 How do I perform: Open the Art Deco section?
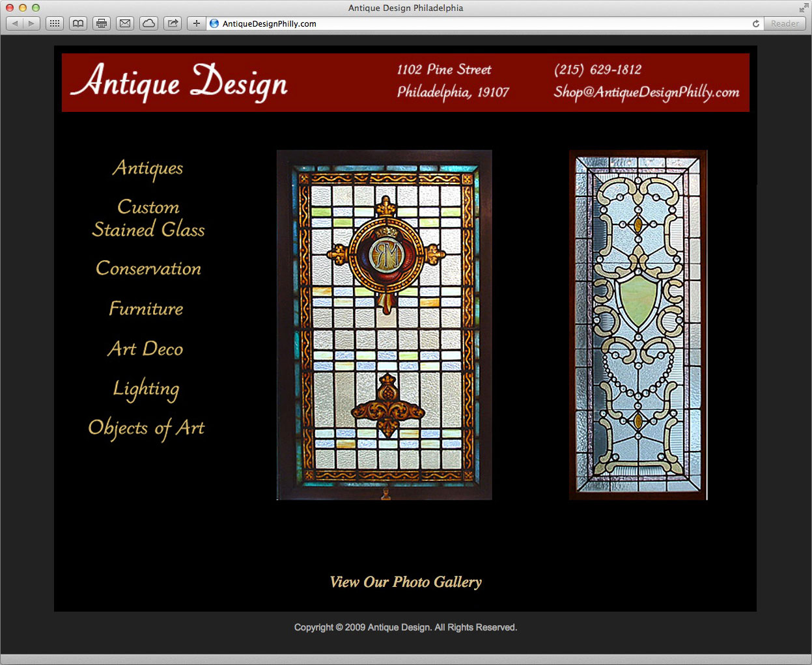point(145,349)
